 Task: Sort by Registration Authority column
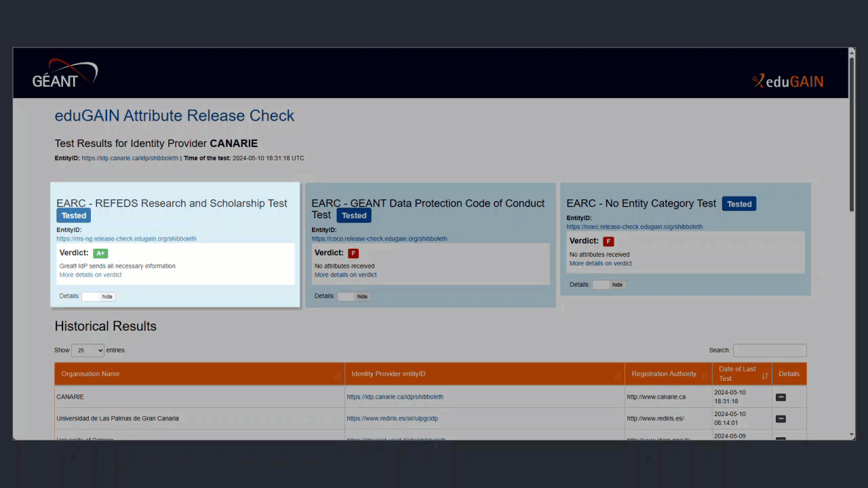667,374
